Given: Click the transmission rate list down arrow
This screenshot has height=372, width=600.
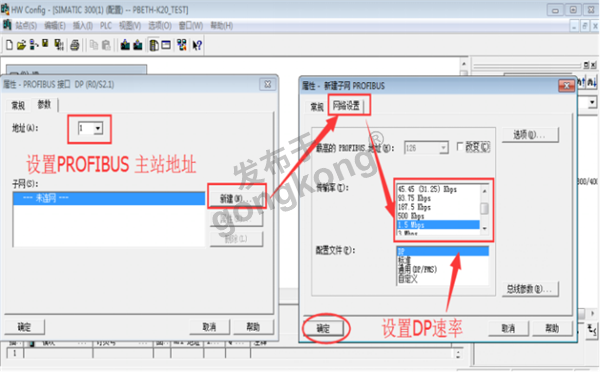Looking at the screenshot, I should (484, 228).
